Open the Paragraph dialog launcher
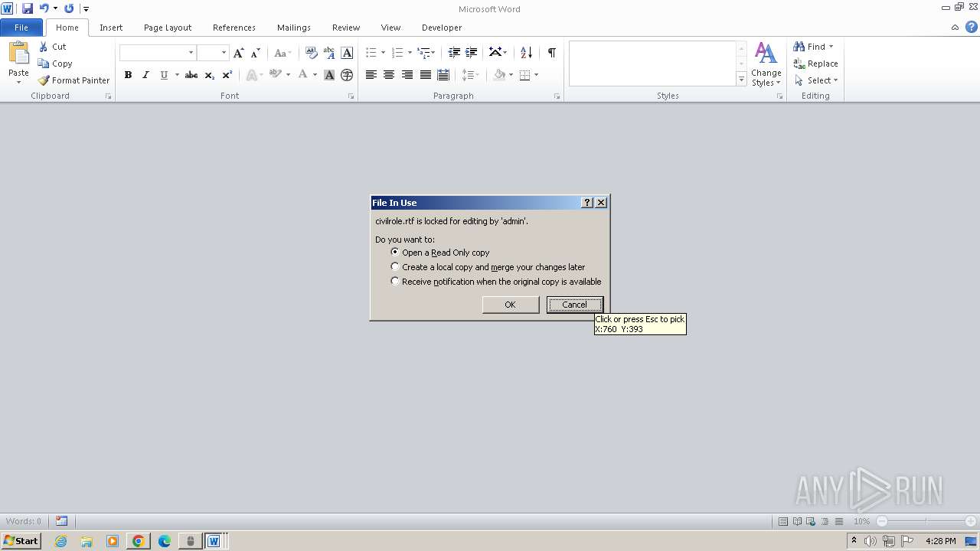The height and width of the screenshot is (551, 980). (x=557, y=96)
